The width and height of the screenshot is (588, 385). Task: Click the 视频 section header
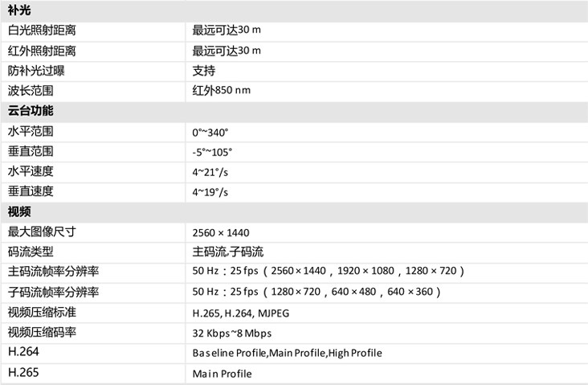19,211
